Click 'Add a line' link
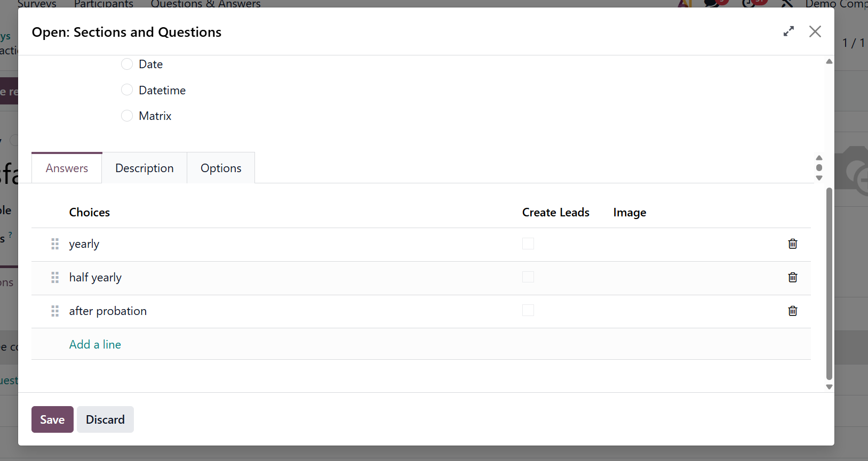Screen dimensions: 868x461 click(x=95, y=344)
